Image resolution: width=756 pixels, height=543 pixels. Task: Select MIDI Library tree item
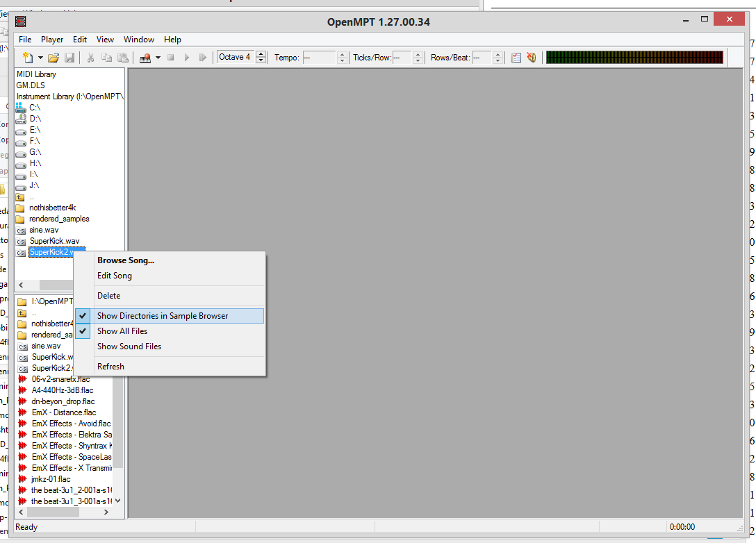[36, 74]
